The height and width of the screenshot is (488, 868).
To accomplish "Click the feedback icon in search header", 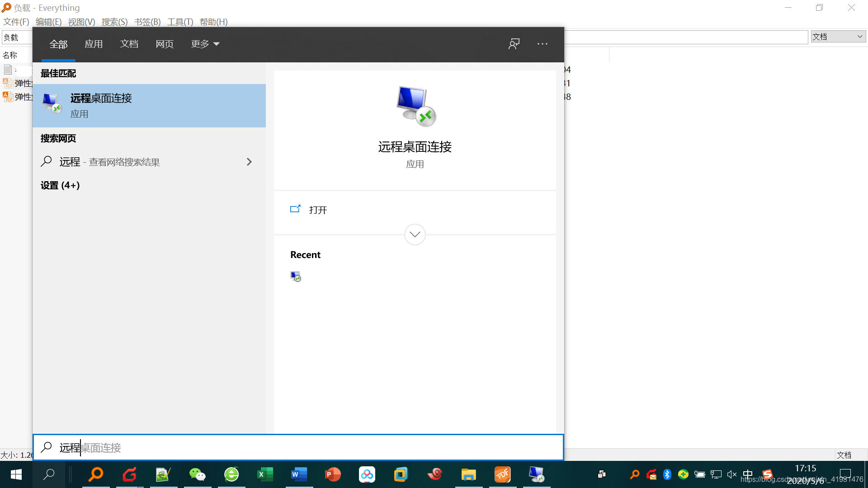I will [x=514, y=44].
